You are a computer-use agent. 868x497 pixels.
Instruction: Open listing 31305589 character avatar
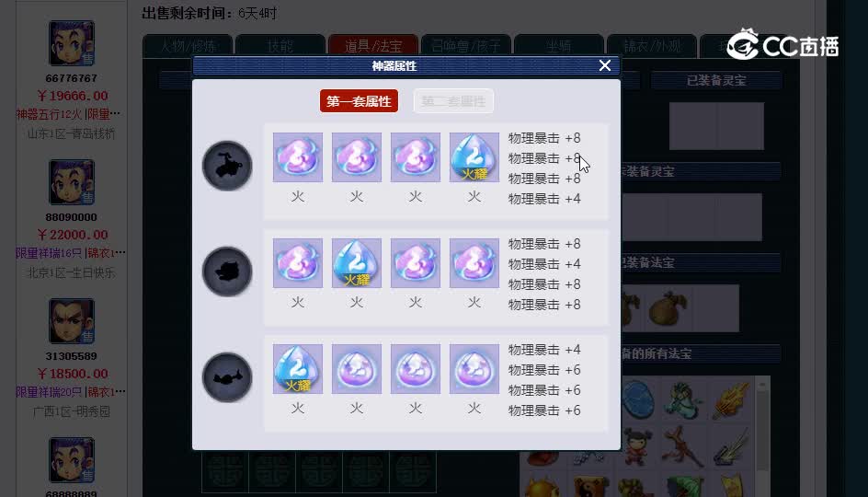72,321
